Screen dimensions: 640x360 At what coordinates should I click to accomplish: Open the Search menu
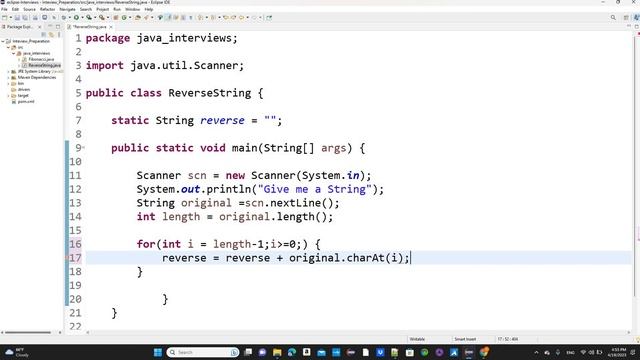86,9
